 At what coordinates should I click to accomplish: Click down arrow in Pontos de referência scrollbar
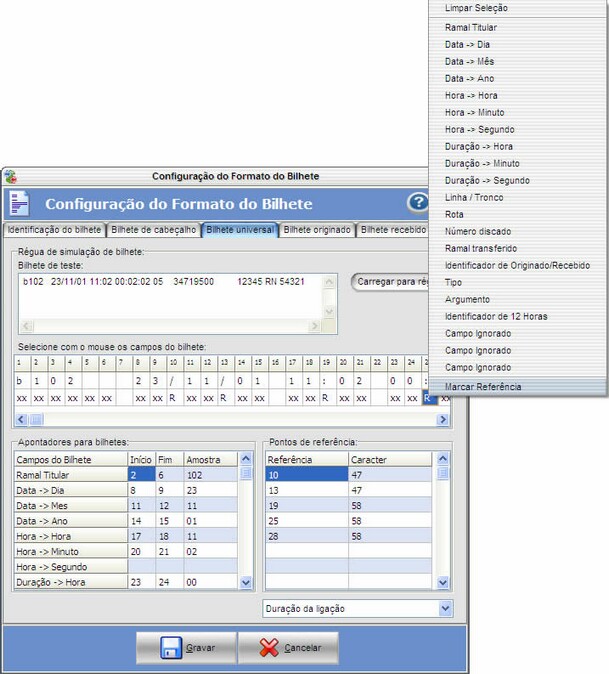pos(443,582)
